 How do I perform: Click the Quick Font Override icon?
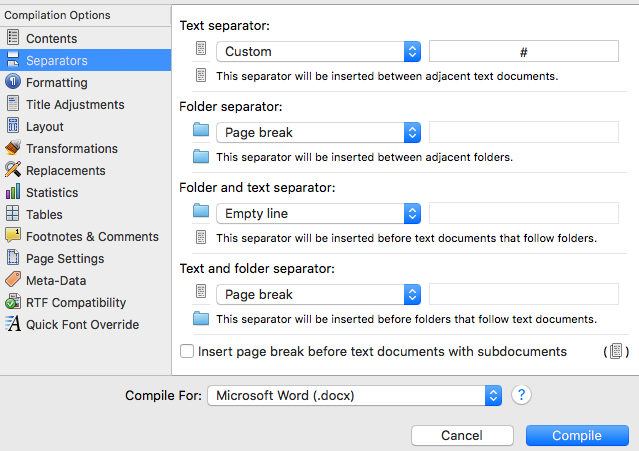pos(13,324)
